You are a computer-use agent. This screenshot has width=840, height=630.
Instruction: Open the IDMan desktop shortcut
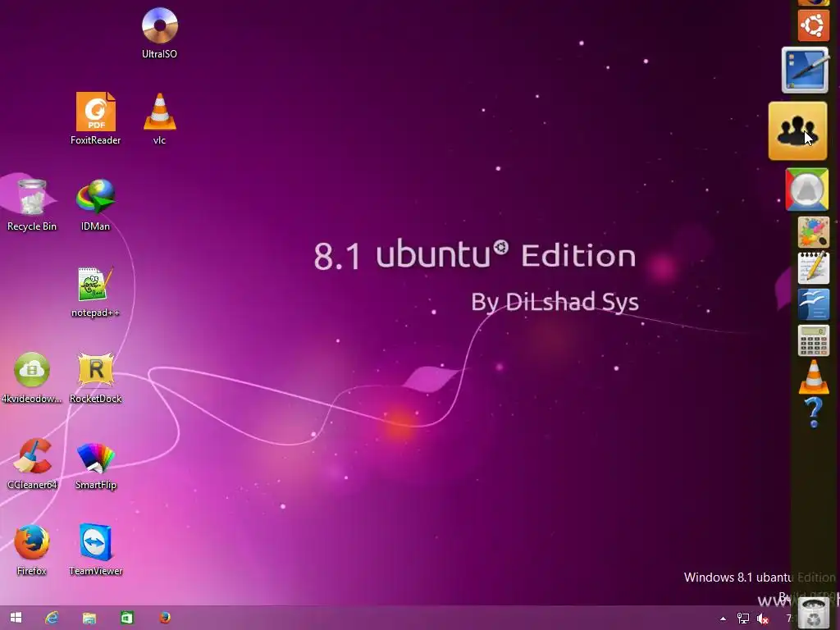(95, 205)
